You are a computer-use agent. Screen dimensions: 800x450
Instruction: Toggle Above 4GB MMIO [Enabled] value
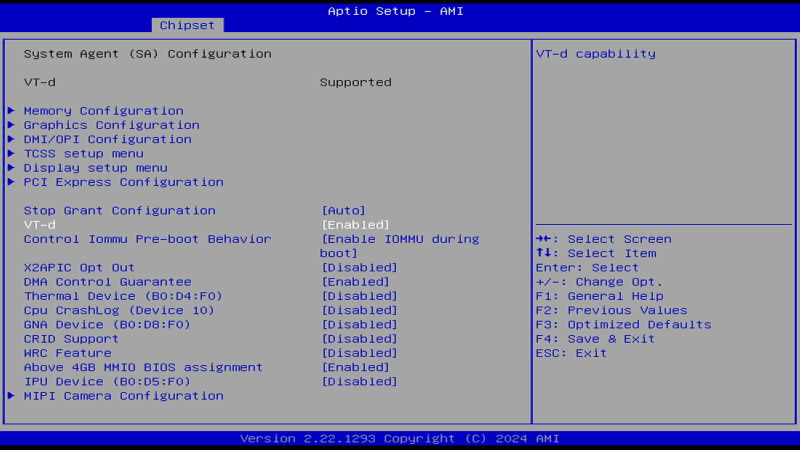(355, 368)
